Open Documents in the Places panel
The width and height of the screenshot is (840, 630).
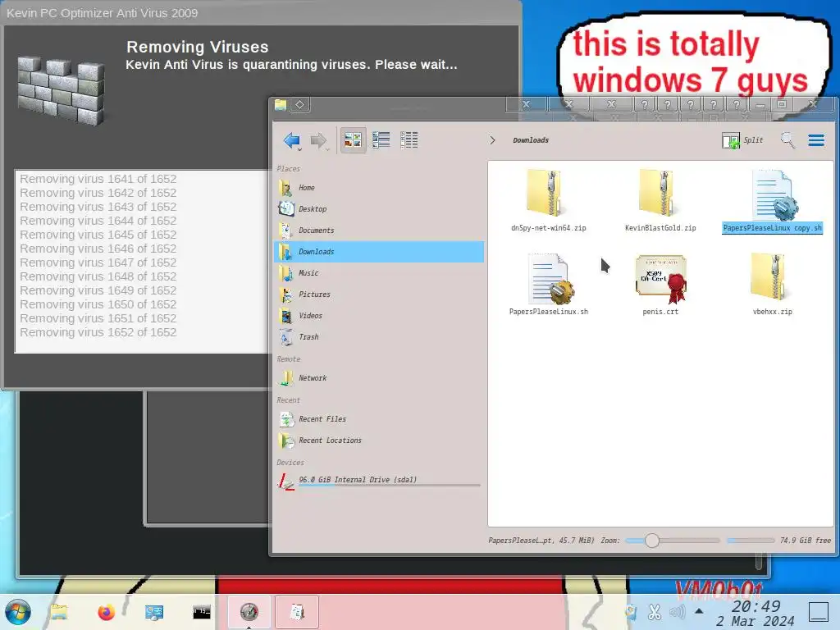pos(381,231)
